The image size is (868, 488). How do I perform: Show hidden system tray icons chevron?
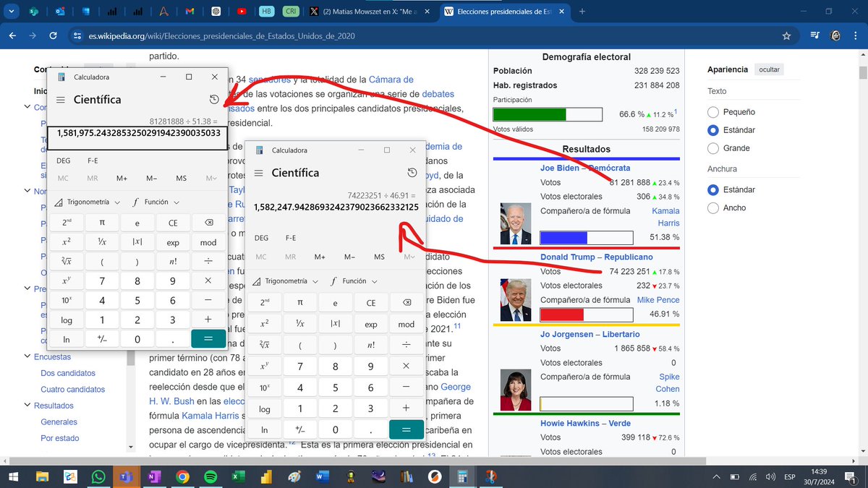point(716,476)
